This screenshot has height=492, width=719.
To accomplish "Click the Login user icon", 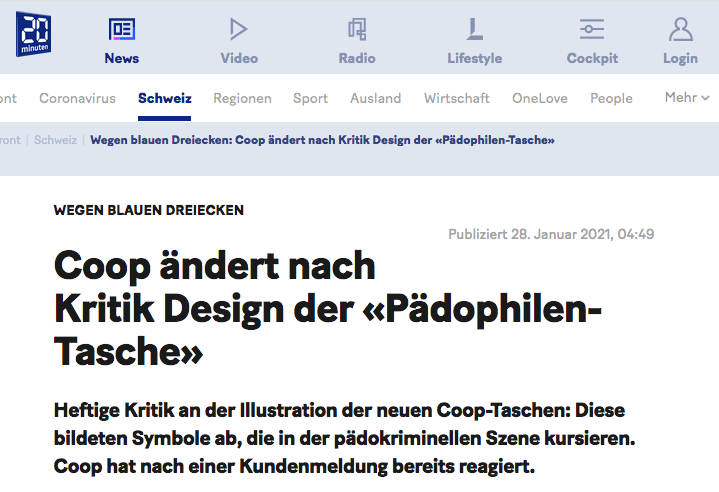I will [680, 29].
